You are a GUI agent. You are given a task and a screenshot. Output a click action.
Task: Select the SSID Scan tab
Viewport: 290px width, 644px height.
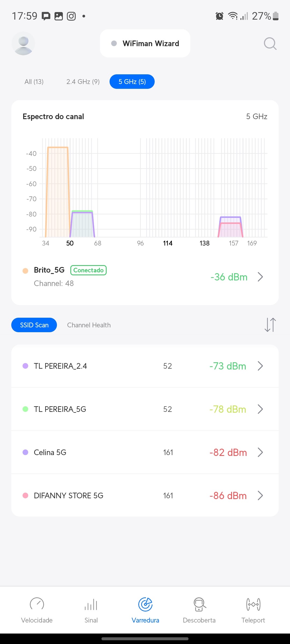[x=34, y=325]
